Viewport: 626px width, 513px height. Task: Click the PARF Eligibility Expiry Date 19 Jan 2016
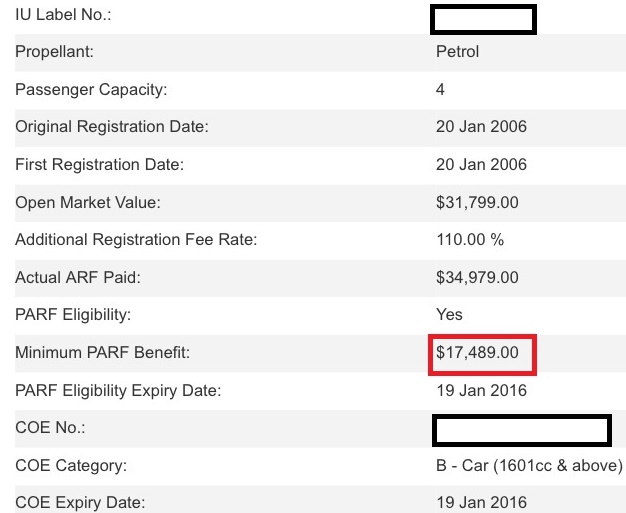click(x=481, y=390)
